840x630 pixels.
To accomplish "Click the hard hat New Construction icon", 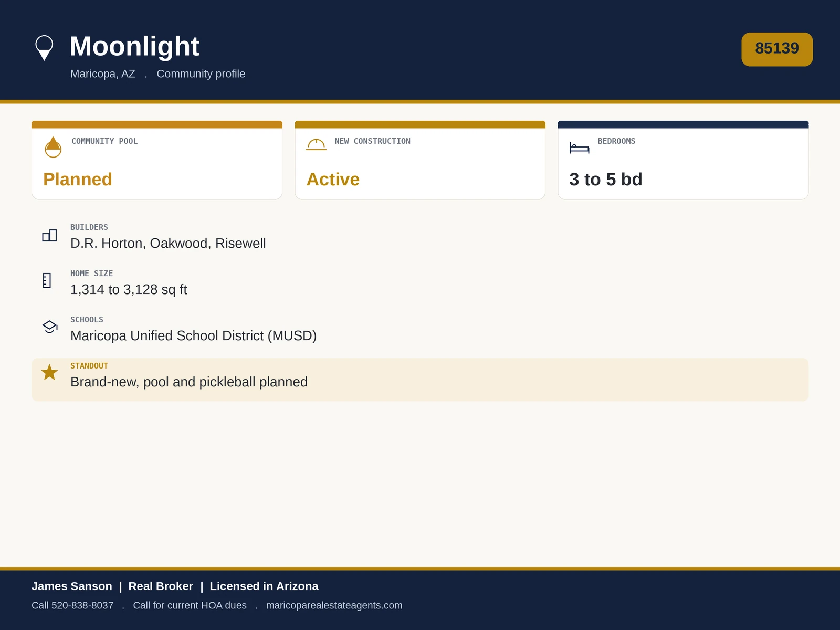I will 317,144.
